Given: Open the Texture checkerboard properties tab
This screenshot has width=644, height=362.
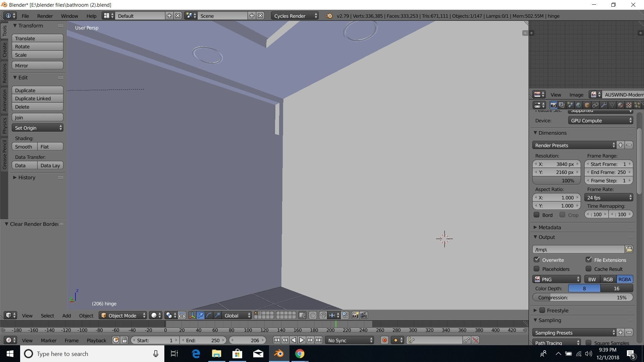Looking at the screenshot, I should pos(629,105).
